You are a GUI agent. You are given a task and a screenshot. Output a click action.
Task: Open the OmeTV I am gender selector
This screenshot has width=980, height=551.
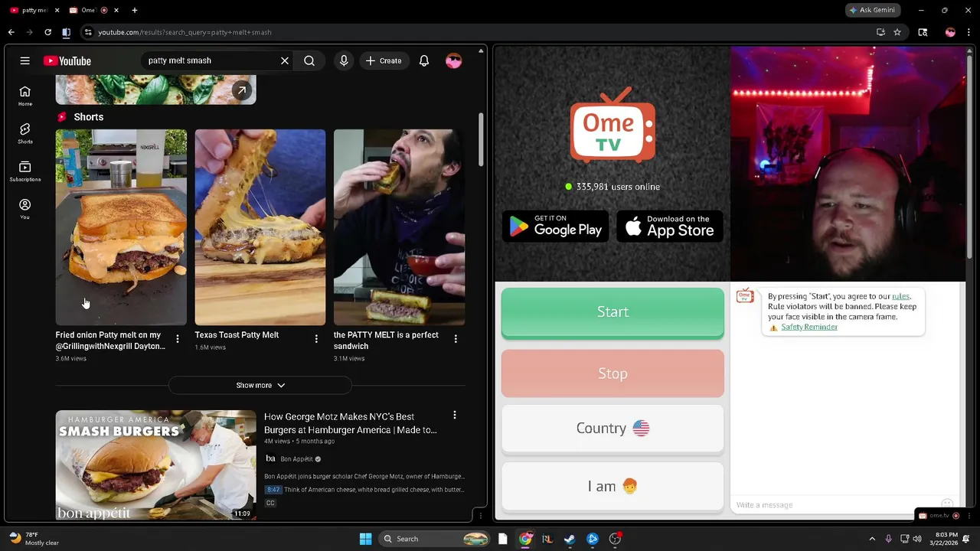tap(612, 487)
